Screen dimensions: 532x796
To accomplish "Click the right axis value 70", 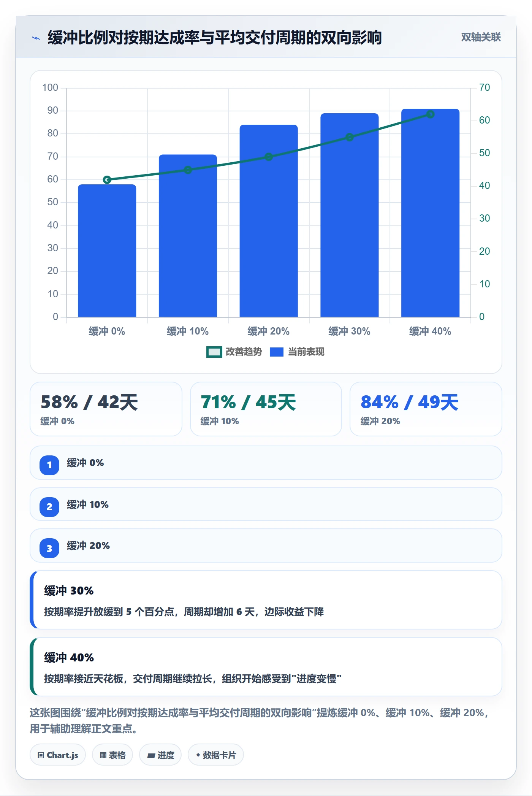I will coord(484,88).
